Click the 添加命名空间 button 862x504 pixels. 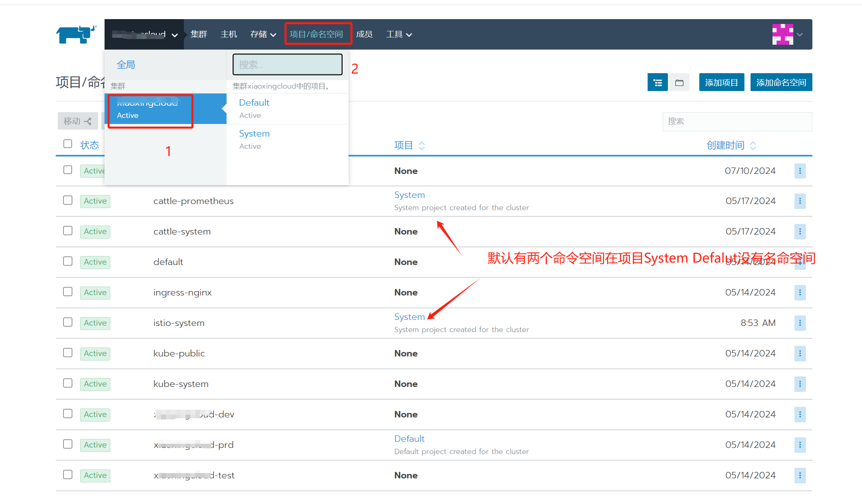point(781,83)
